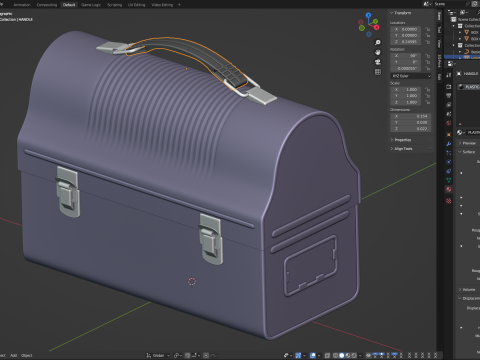This screenshot has height=360, width=480.
Task: Click the viewport zoom magnifier icon
Action: coord(378,42)
